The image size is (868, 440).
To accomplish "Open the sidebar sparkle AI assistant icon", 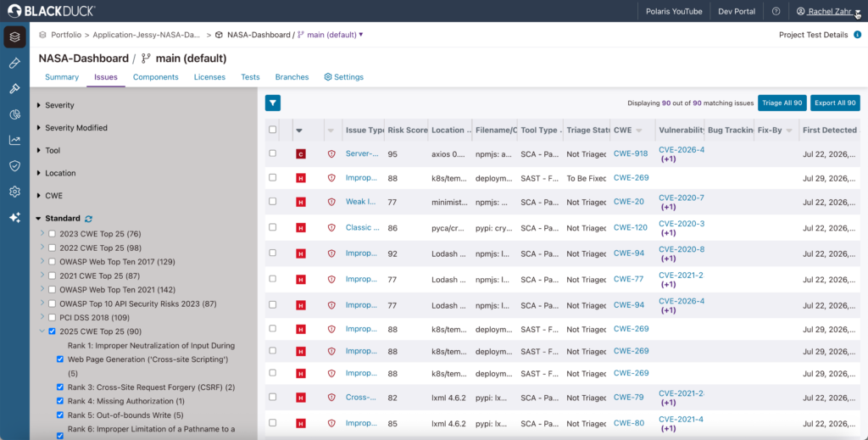I will [15, 218].
